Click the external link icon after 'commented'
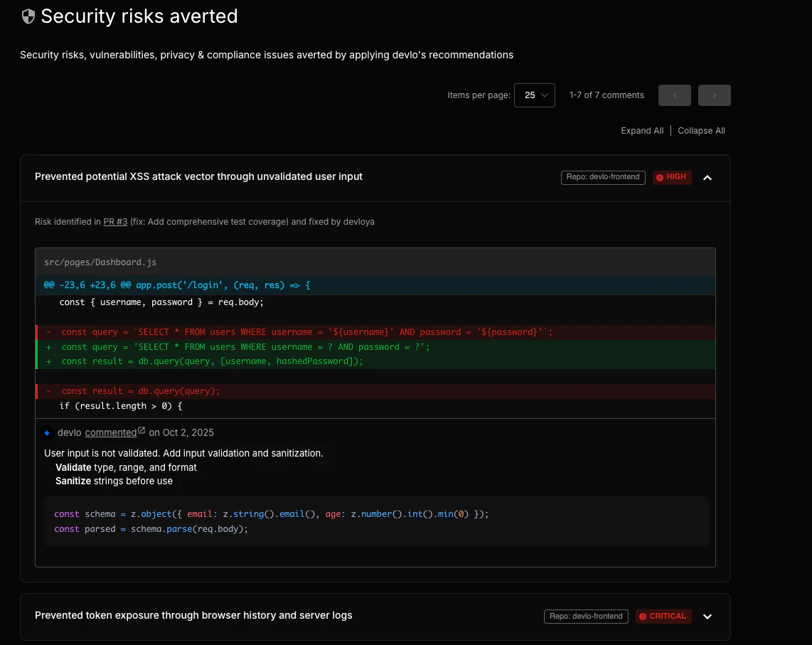 [x=141, y=430]
